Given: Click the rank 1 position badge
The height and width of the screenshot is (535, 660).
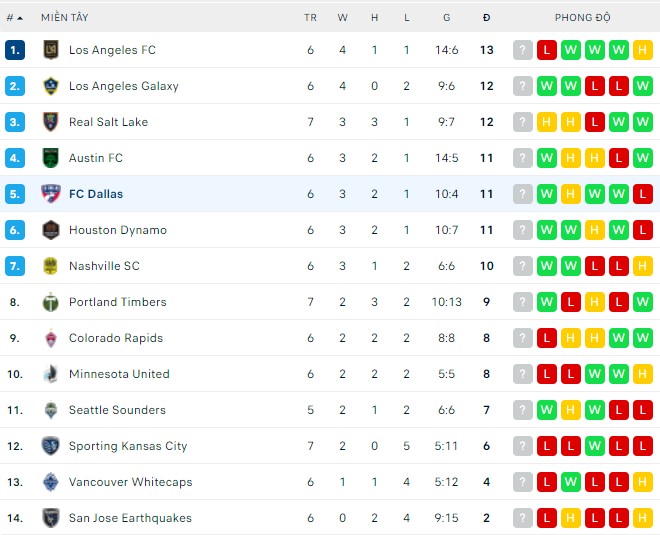Looking at the screenshot, I should (14, 50).
